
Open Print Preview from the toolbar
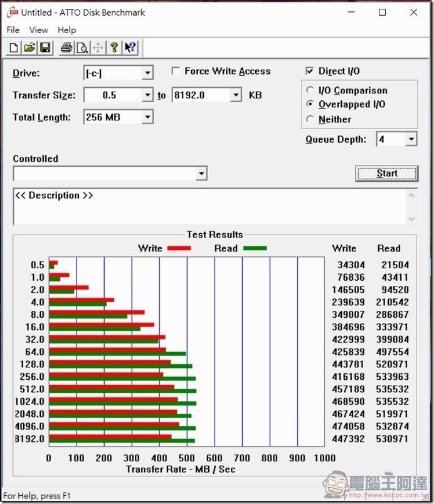(x=82, y=48)
